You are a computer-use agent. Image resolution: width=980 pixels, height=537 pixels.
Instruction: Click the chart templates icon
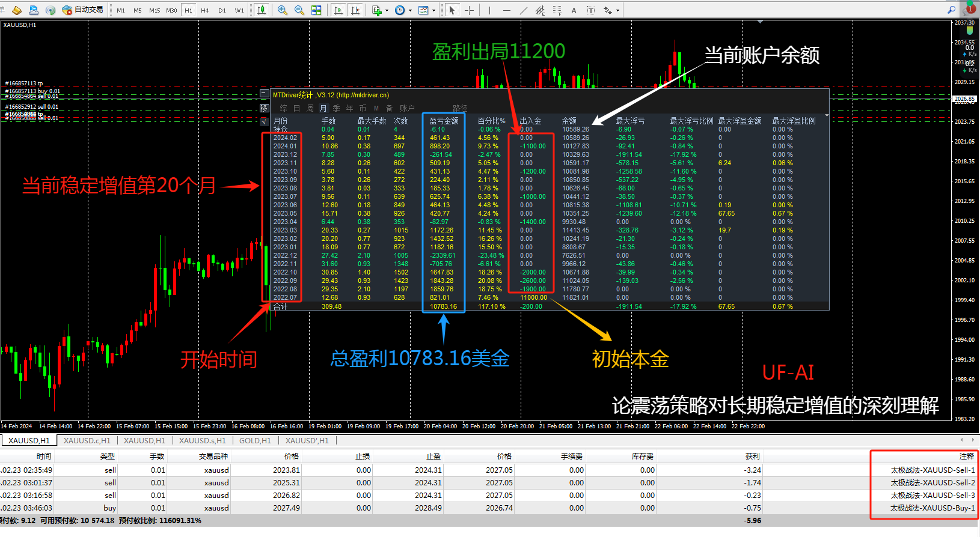(x=423, y=10)
